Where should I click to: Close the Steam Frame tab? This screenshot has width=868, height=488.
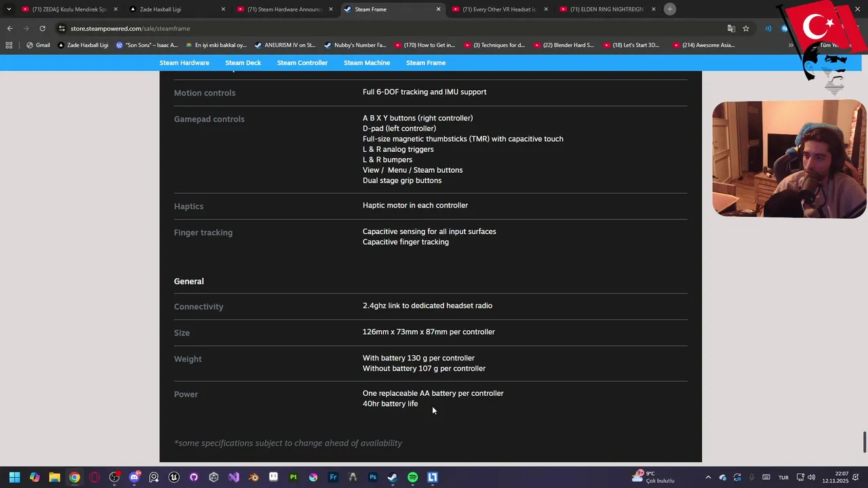pyautogui.click(x=439, y=9)
